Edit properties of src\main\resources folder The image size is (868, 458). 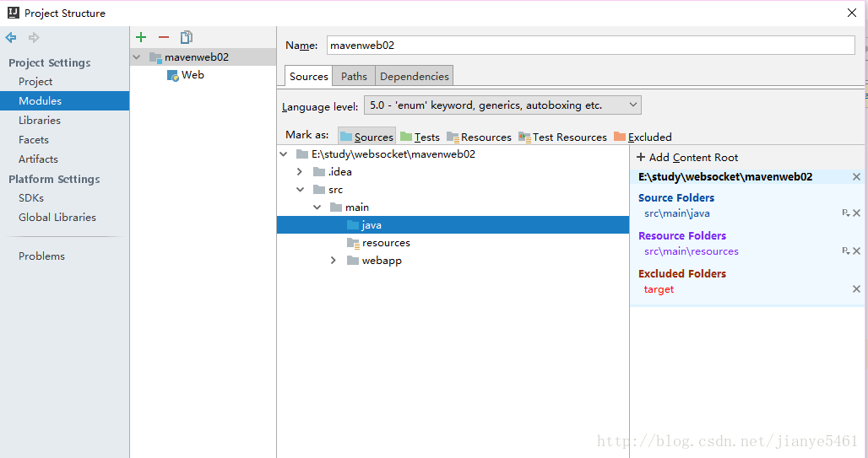coord(845,251)
